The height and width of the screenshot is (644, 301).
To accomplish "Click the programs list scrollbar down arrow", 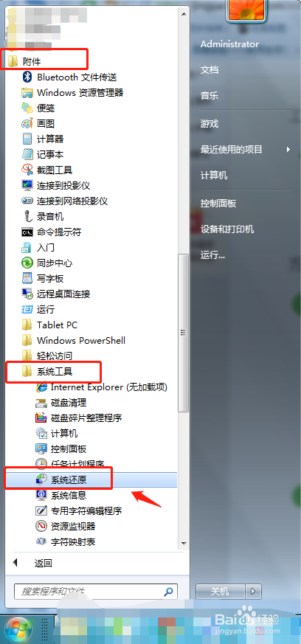I will pyautogui.click(x=184, y=544).
